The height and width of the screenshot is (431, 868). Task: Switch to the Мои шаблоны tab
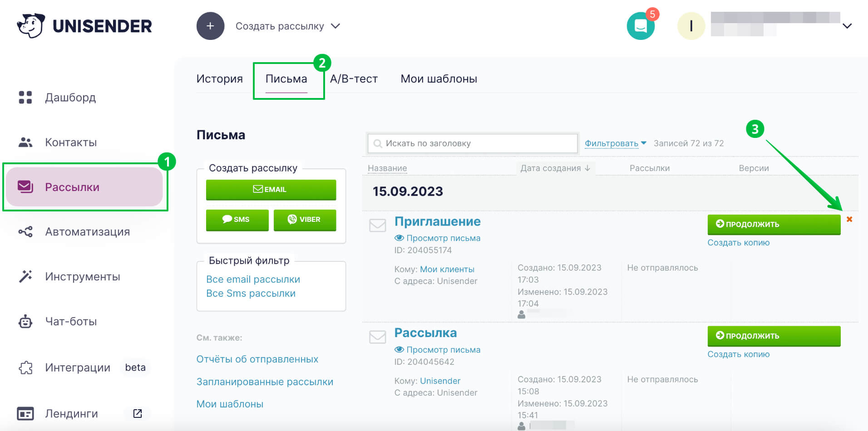pyautogui.click(x=439, y=78)
